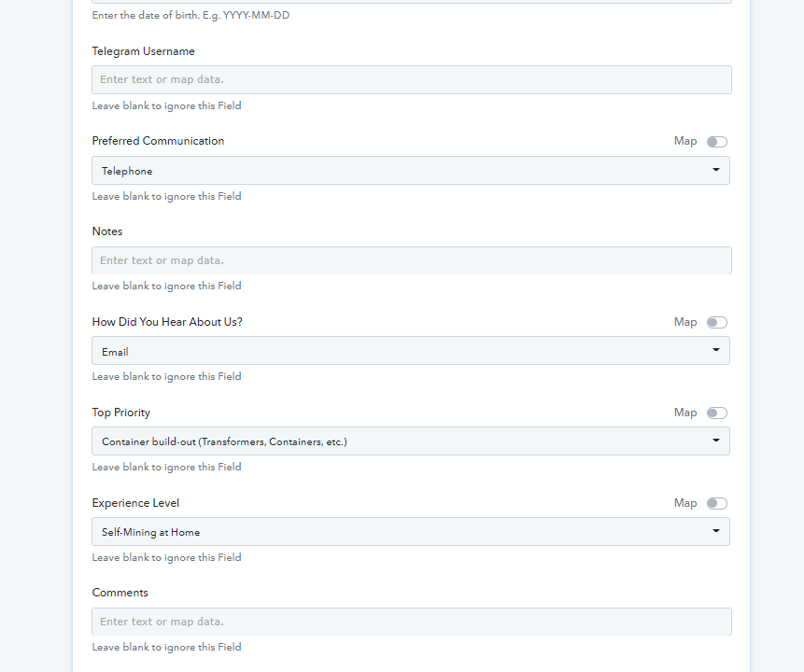
Task: Toggle Map switch for Top Priority
Action: click(x=717, y=413)
